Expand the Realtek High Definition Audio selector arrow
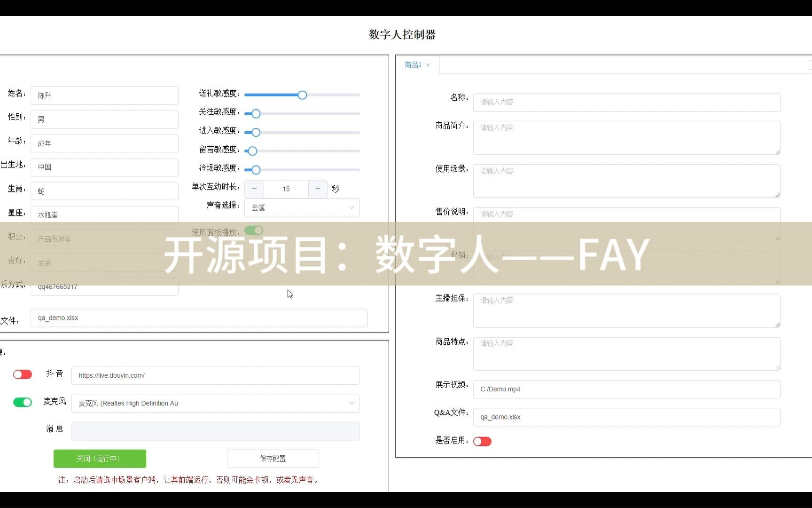This screenshot has height=508, width=812. [x=351, y=403]
